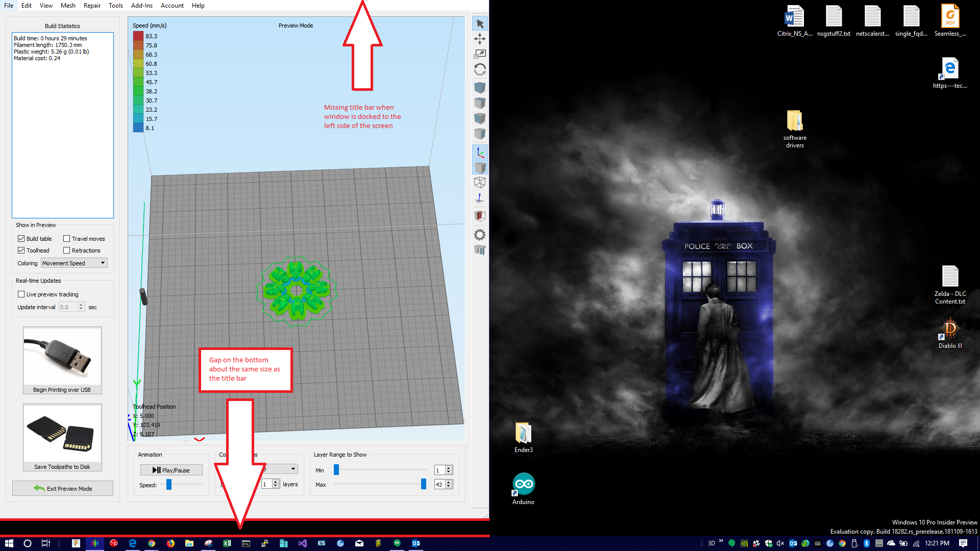
Task: Click the 'Build time: 0 hours 29 minutes' line
Action: tap(51, 38)
